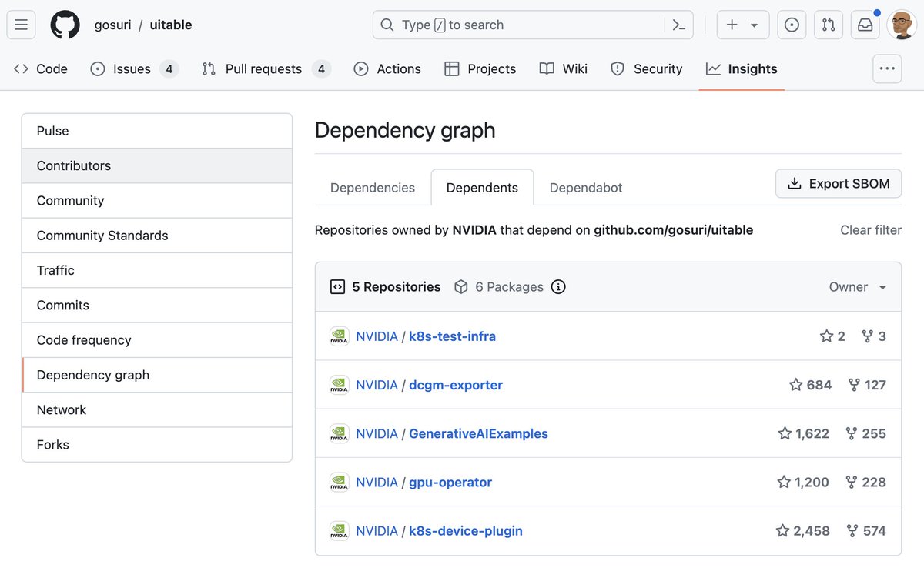Viewport: 924px width, 568px height.
Task: Click NVIDIA avatar beside k8s-device-plugin
Action: [340, 530]
